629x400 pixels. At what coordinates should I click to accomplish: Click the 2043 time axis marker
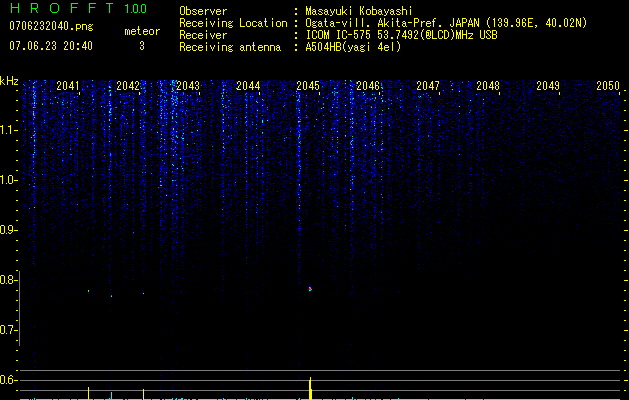click(188, 86)
